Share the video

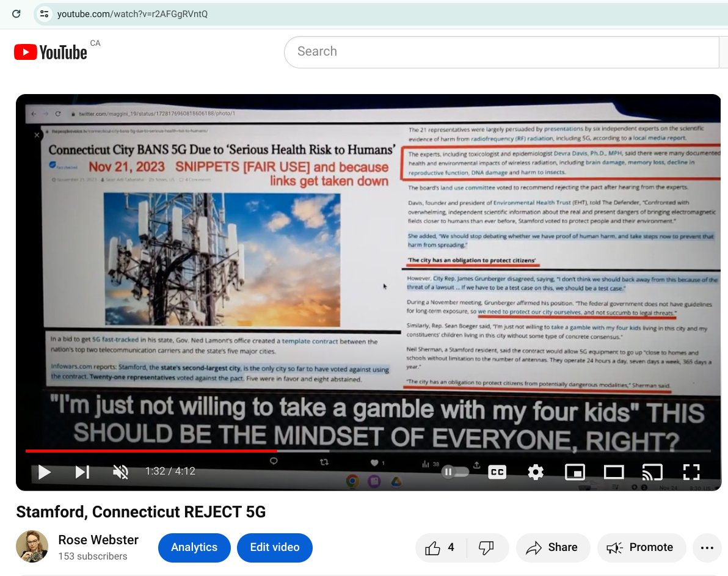click(x=553, y=548)
